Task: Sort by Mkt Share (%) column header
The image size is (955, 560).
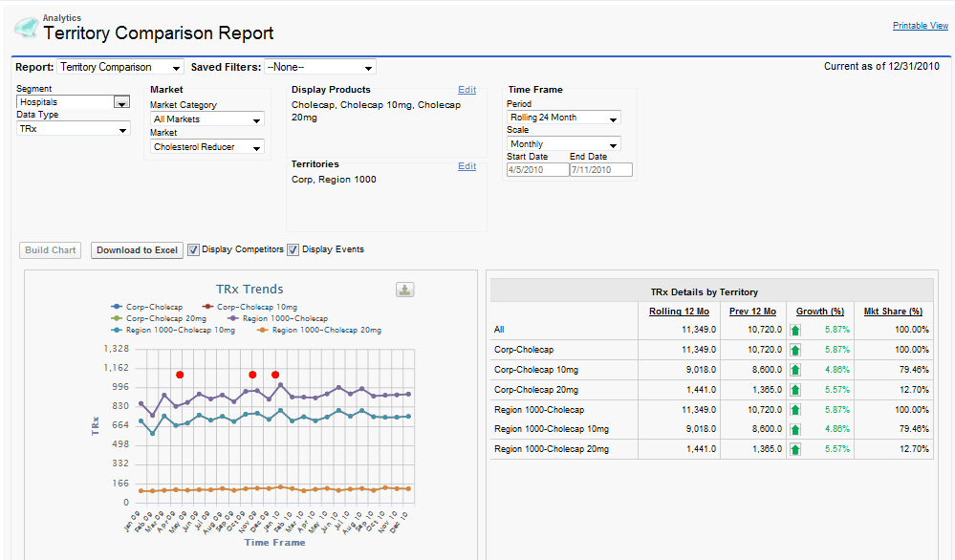Action: click(x=893, y=312)
